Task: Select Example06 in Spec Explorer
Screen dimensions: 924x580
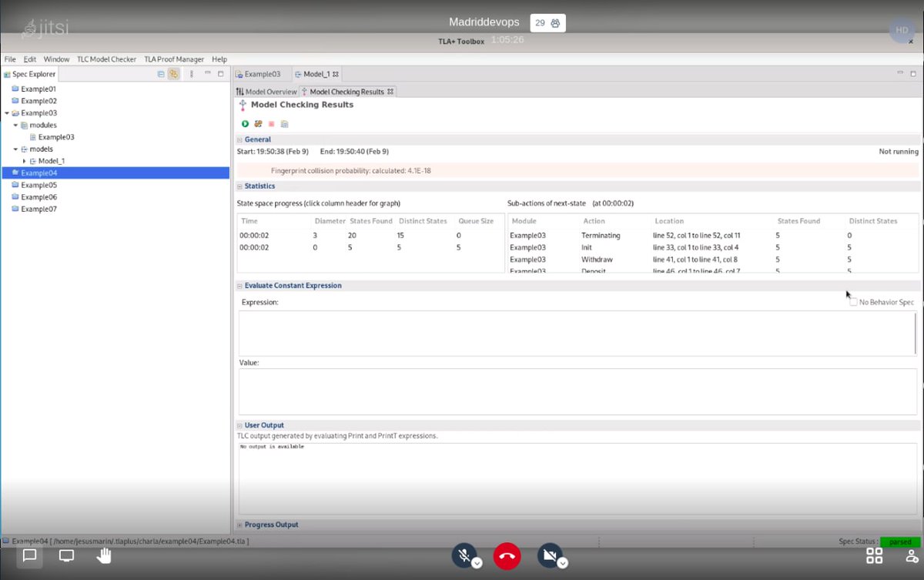Action: point(38,197)
